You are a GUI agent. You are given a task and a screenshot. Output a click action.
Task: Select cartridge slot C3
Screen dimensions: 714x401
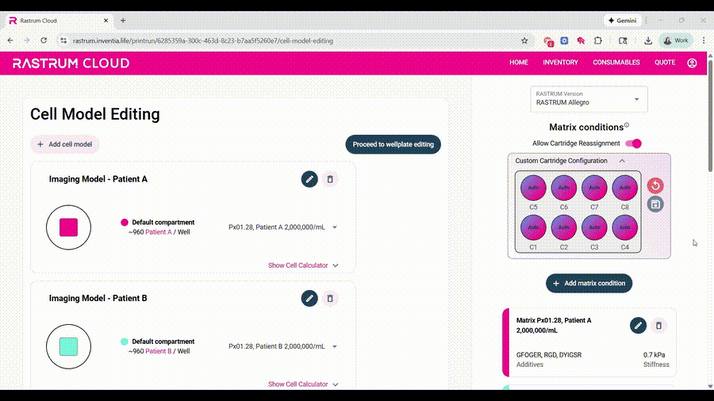coord(594,227)
